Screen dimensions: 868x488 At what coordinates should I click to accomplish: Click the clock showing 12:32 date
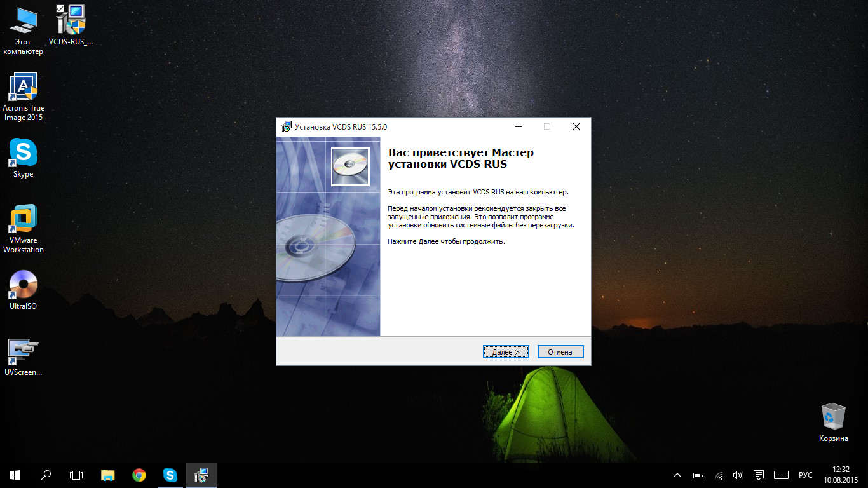point(841,475)
